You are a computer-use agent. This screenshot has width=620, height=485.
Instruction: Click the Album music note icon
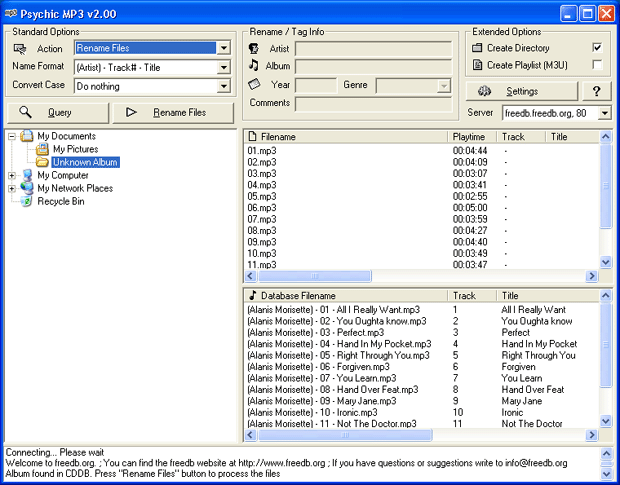[254, 65]
